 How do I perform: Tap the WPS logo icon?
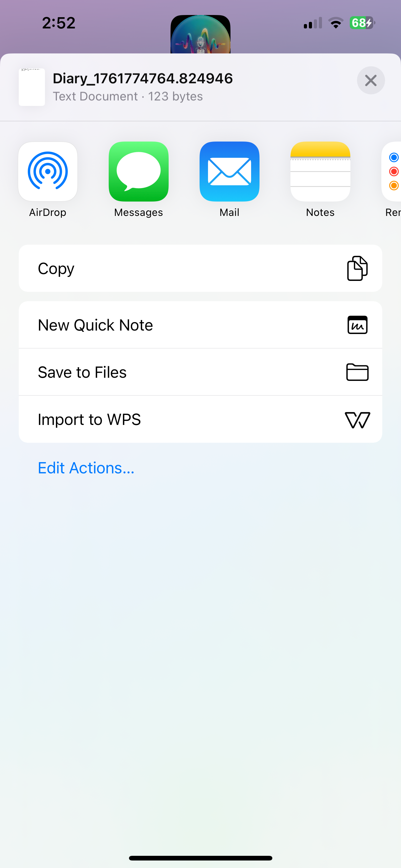click(x=357, y=420)
